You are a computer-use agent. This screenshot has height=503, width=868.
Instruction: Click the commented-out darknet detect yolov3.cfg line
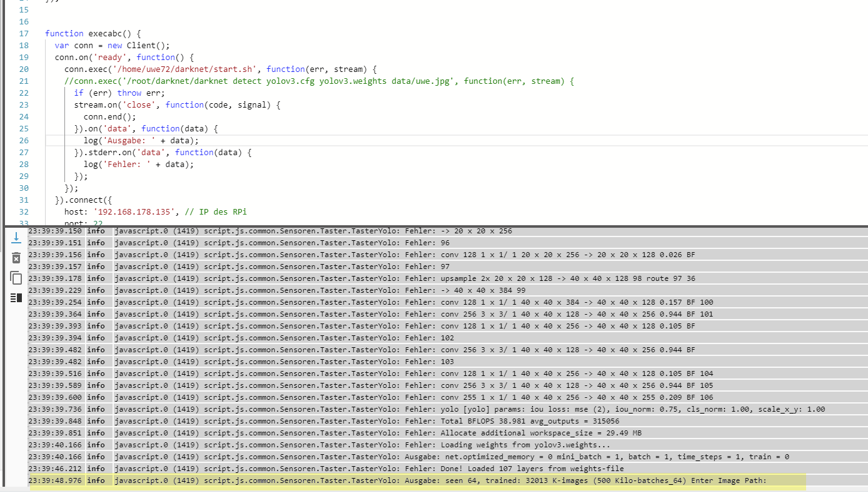click(x=319, y=81)
